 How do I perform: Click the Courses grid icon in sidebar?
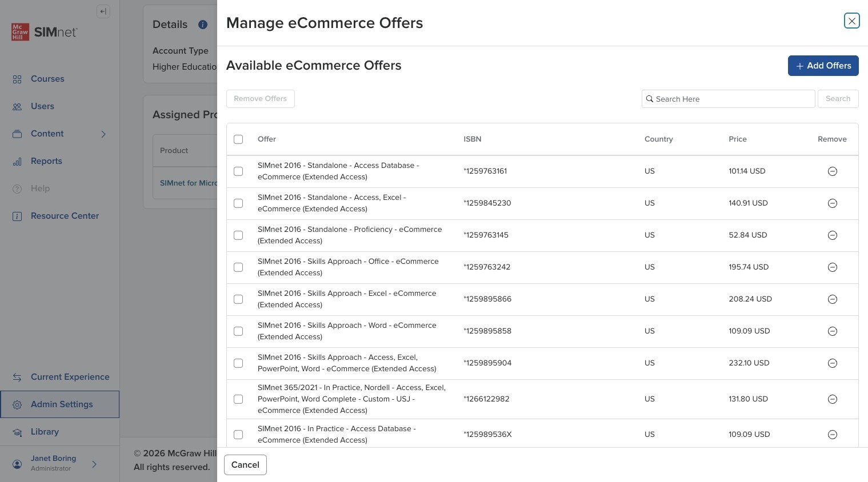click(x=17, y=79)
